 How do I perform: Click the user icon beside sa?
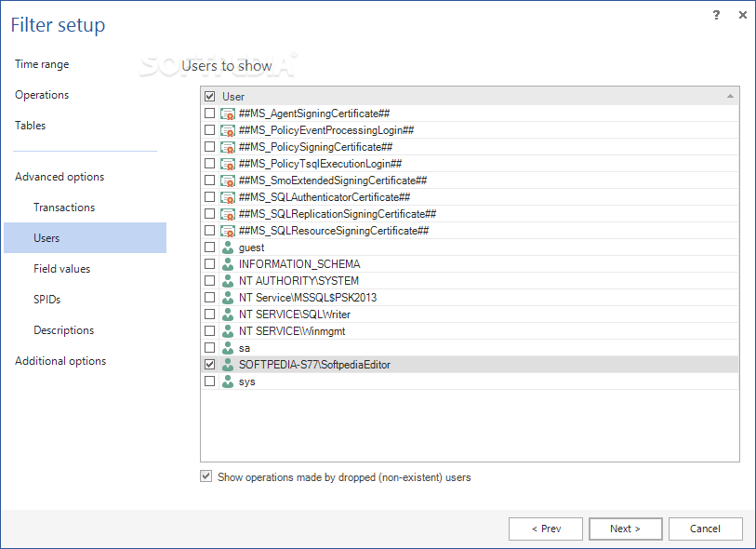click(x=228, y=348)
